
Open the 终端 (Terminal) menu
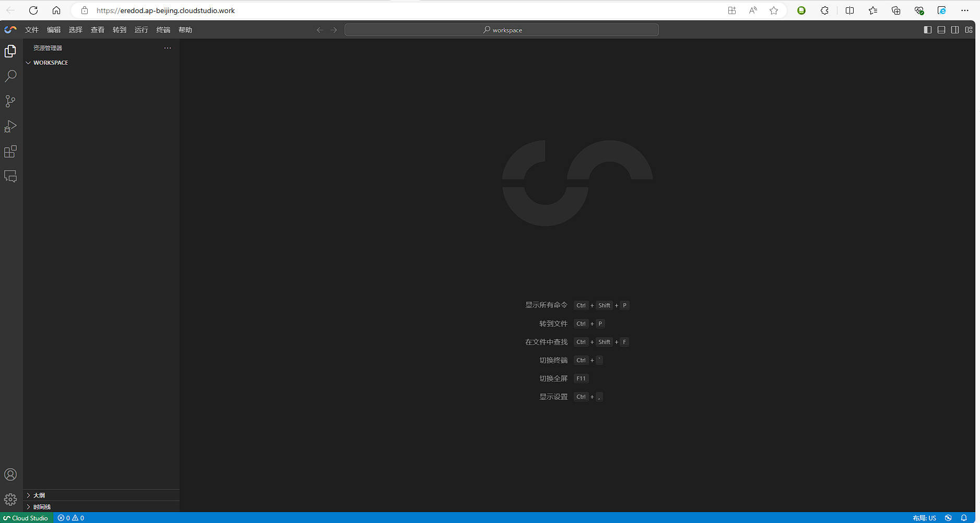click(x=163, y=30)
